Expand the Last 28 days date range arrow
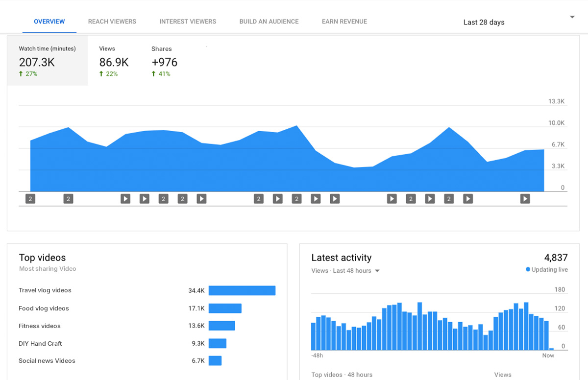This screenshot has width=588, height=380. pyautogui.click(x=572, y=17)
